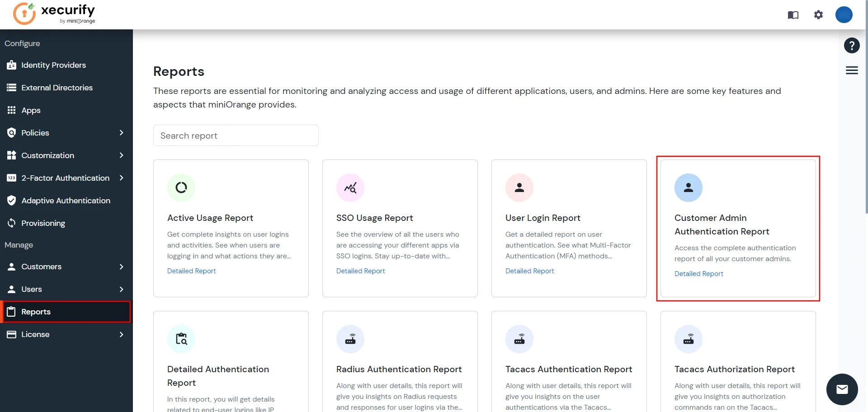Viewport: 868px width, 412px height.
Task: Click the documentation book icon
Action: [x=793, y=14]
